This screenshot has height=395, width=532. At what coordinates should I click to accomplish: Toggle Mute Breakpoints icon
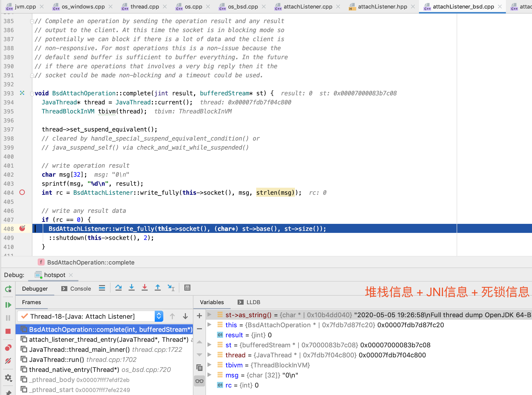[x=8, y=361]
